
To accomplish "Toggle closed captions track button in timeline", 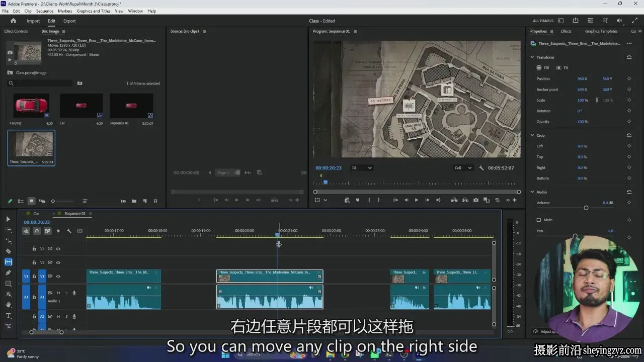I will coord(79,231).
